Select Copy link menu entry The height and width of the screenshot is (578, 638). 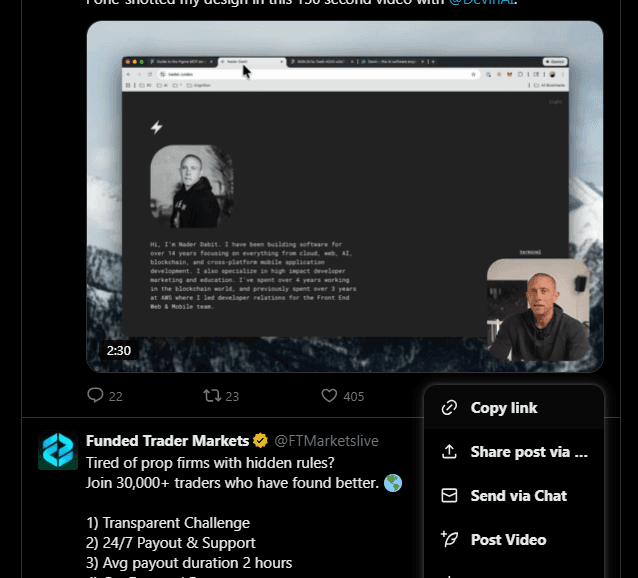click(514, 408)
